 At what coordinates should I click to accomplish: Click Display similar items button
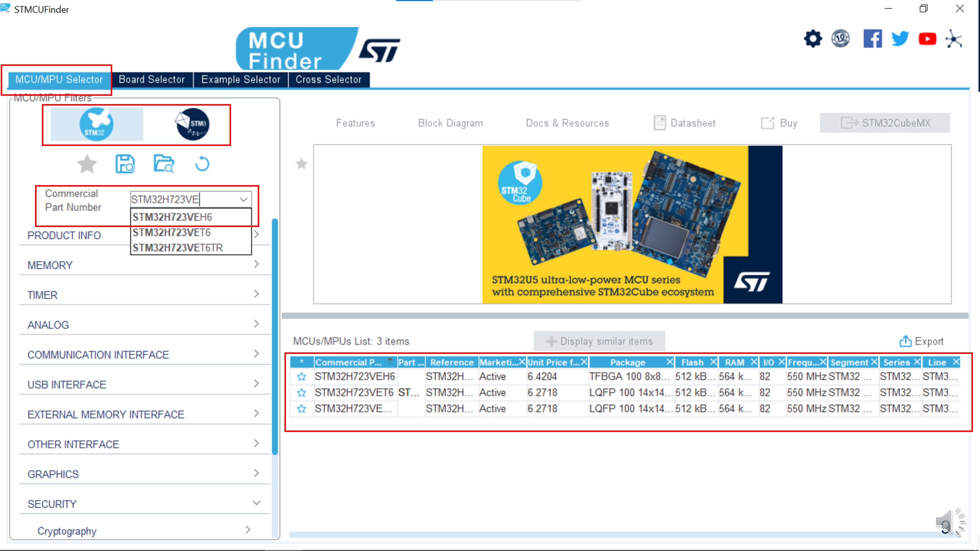599,341
